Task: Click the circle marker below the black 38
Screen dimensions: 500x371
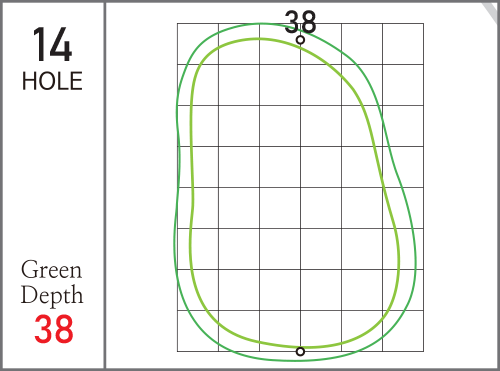Action: point(300,40)
